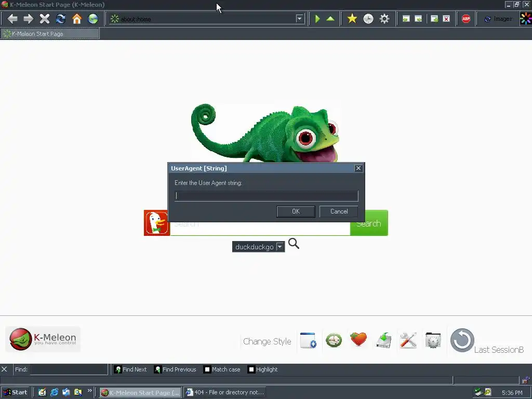
Task: Open favorites heart icon on start page
Action: point(358,339)
